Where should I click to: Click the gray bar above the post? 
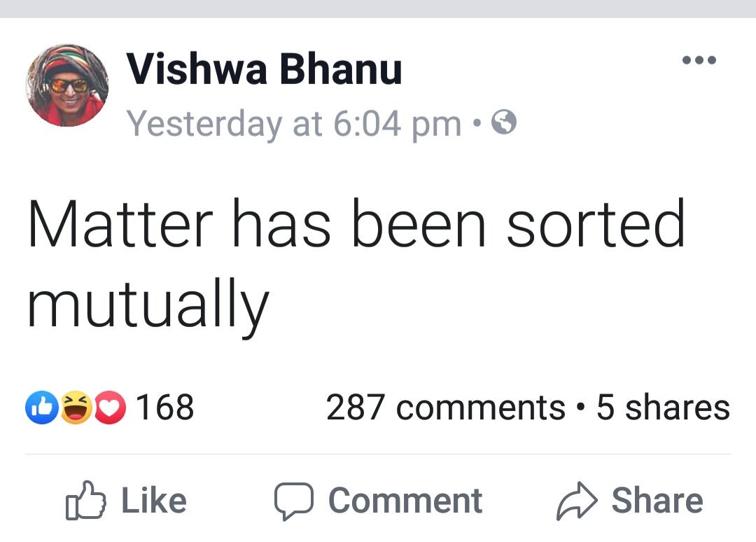coord(378,8)
